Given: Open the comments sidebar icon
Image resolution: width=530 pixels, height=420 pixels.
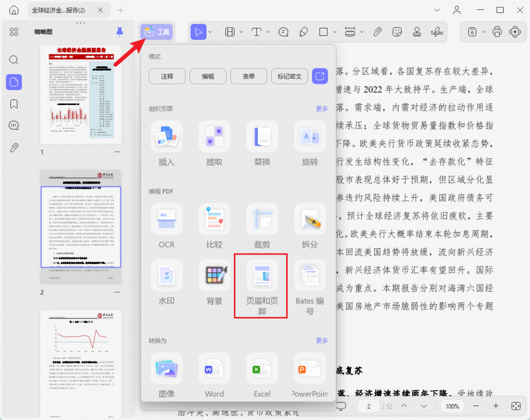Looking at the screenshot, I should [14, 126].
